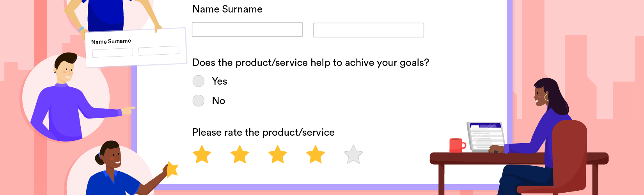The width and height of the screenshot is (644, 195).
Task: Click the large "Name Surname" form heading
Action: tap(227, 9)
